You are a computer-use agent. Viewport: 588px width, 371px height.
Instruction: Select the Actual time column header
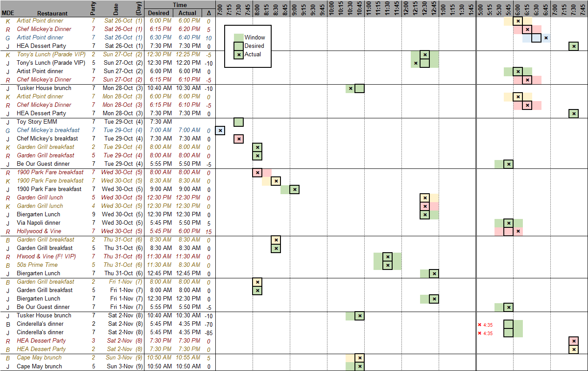[187, 13]
